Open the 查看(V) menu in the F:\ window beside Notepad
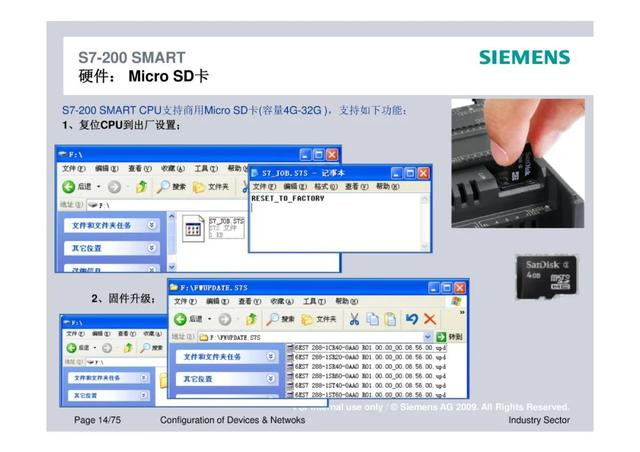The width and height of the screenshot is (640, 452). tap(140, 168)
